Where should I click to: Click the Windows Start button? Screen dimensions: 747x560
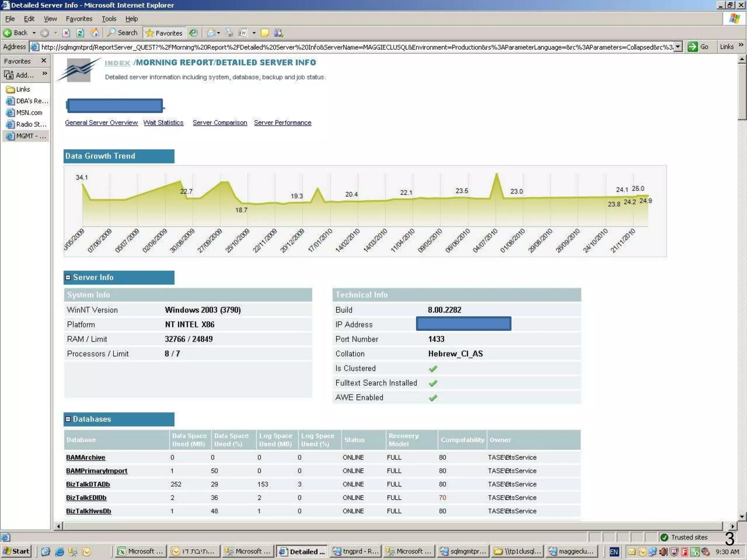[16, 551]
